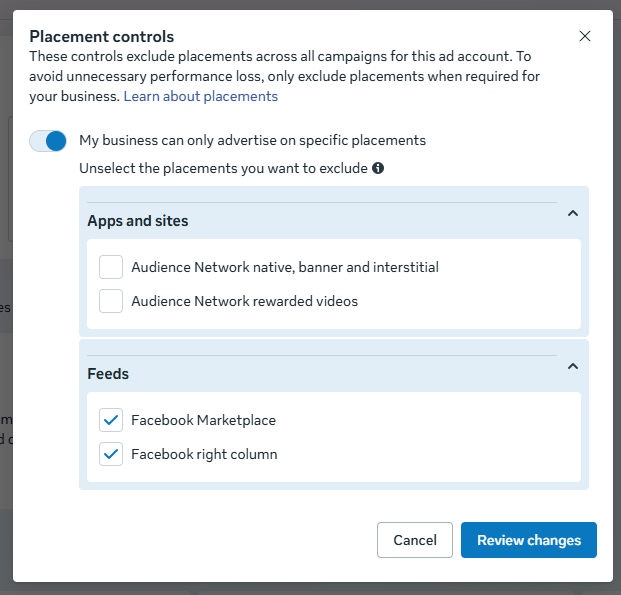621x595 pixels.
Task: Click Audience Network rewarded videos label
Action: [244, 301]
